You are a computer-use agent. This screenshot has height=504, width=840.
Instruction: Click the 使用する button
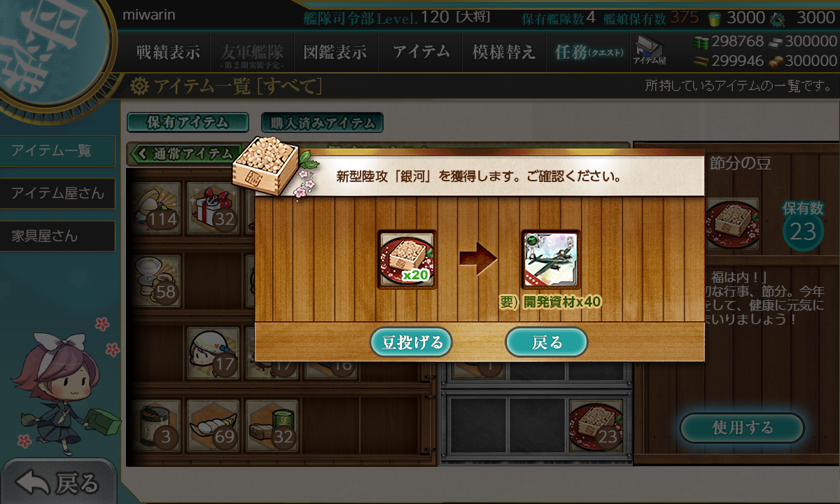tap(742, 428)
